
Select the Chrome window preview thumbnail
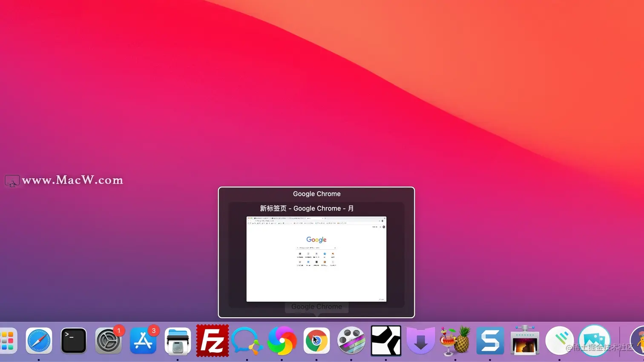coord(316,259)
